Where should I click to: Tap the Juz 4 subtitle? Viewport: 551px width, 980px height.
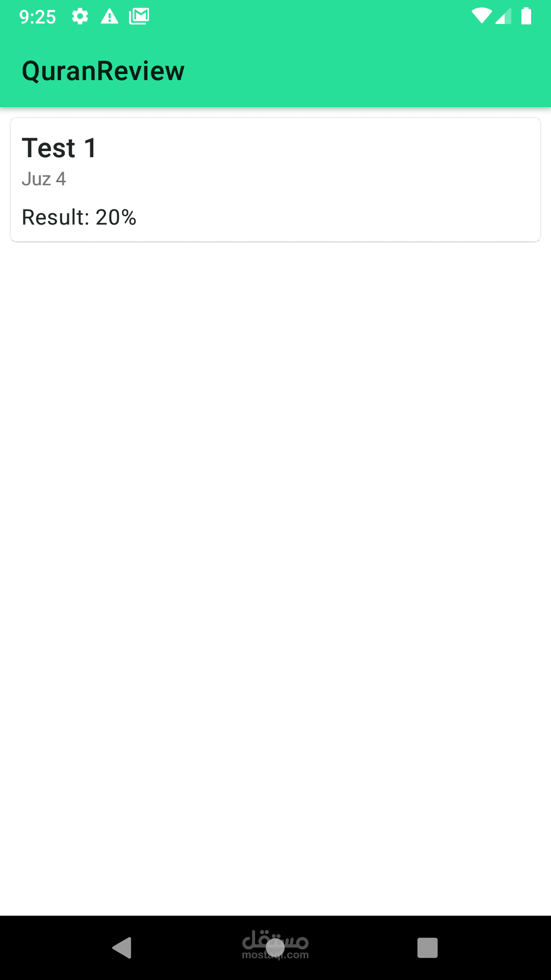coord(44,179)
